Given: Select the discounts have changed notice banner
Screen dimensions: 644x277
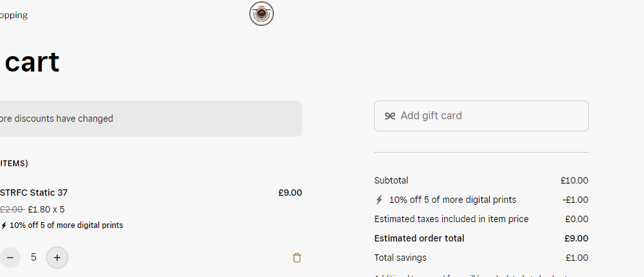Looking at the screenshot, I should [x=151, y=119].
